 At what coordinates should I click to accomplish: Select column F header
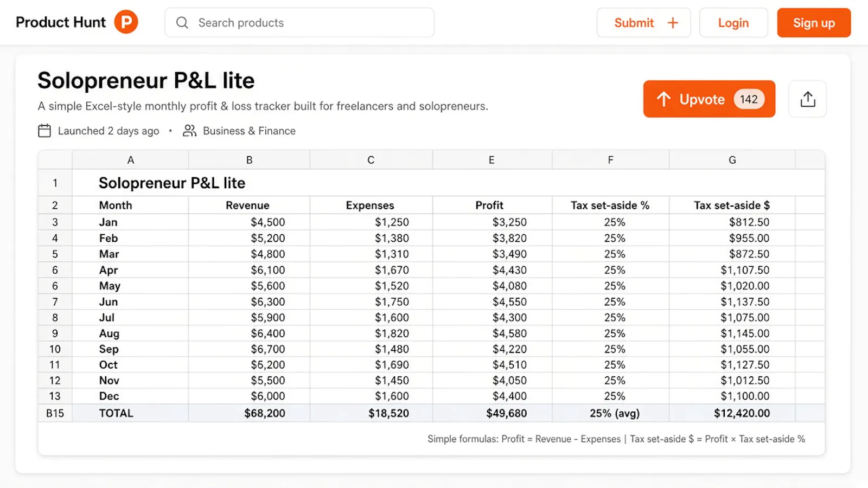pos(610,160)
